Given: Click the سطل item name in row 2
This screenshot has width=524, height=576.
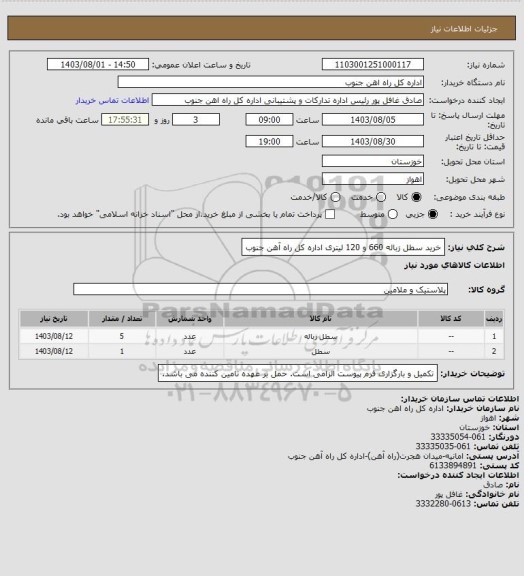Looking at the screenshot, I should pyautogui.click(x=320, y=352).
